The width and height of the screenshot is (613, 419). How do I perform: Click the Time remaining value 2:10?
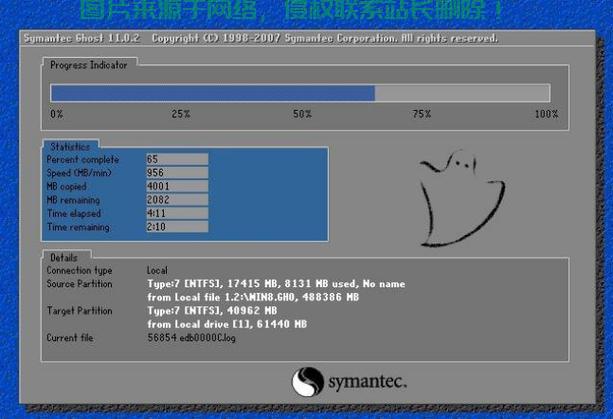tap(177, 227)
